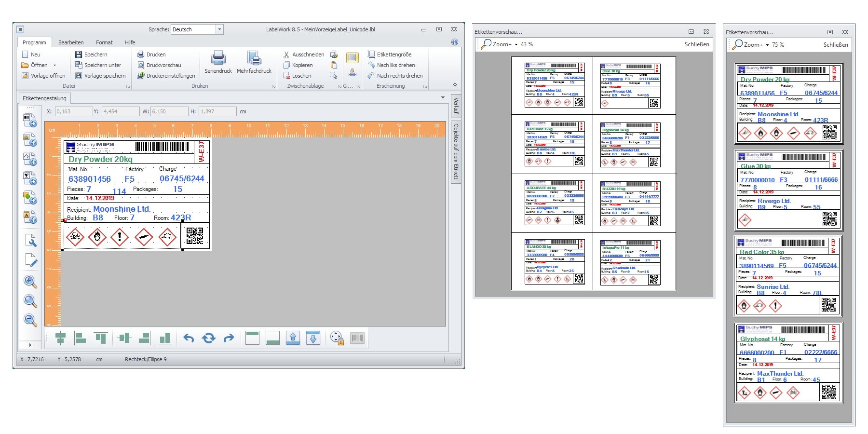Zoom in using the plus magnifier in left toolbar
The height and width of the screenshot is (434, 868).
point(30,282)
